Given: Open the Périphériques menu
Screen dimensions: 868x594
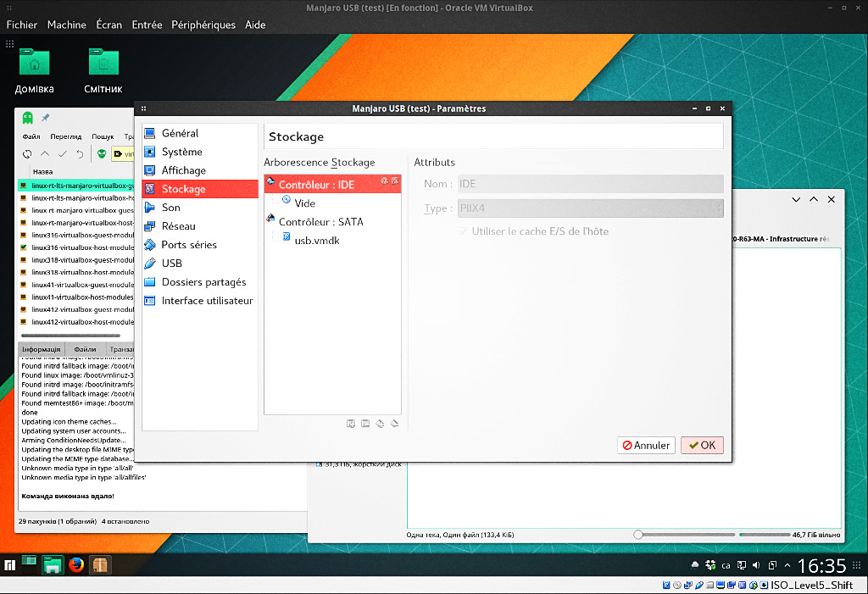Looking at the screenshot, I should 203,25.
